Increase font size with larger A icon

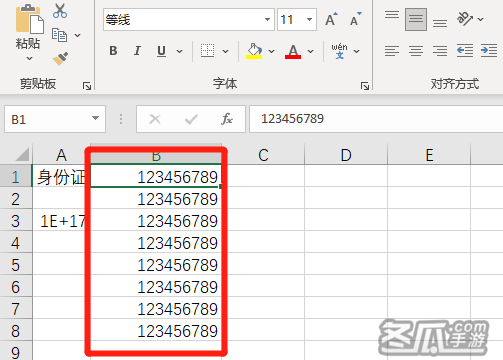point(331,19)
